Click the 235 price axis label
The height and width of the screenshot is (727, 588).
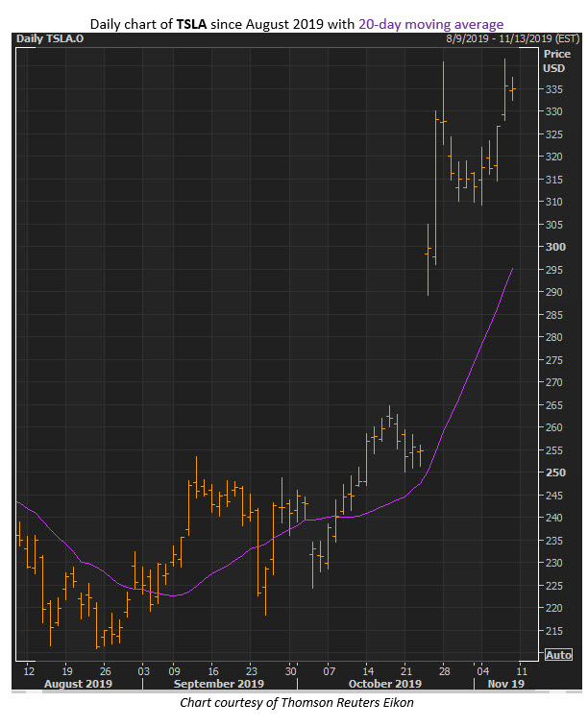pos(553,541)
